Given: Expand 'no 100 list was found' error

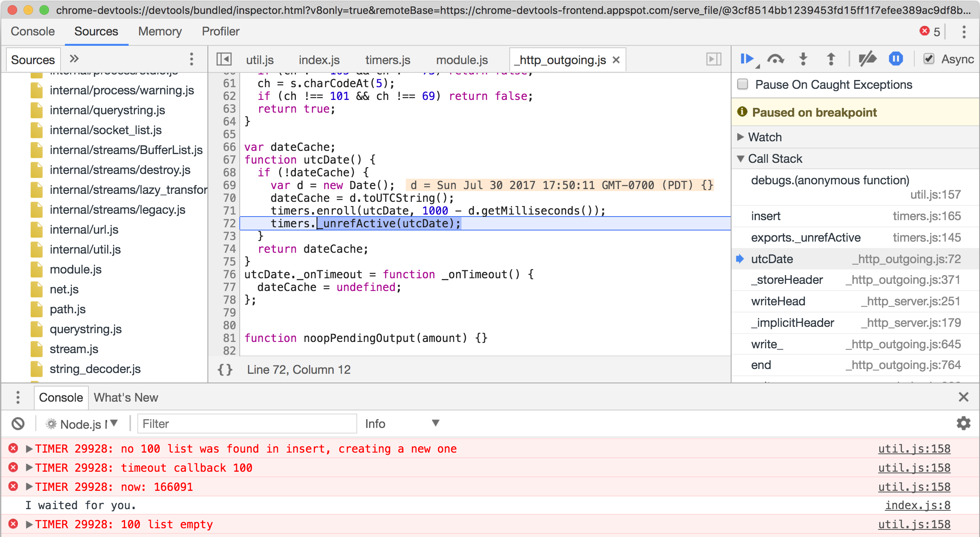Looking at the screenshot, I should click(29, 449).
